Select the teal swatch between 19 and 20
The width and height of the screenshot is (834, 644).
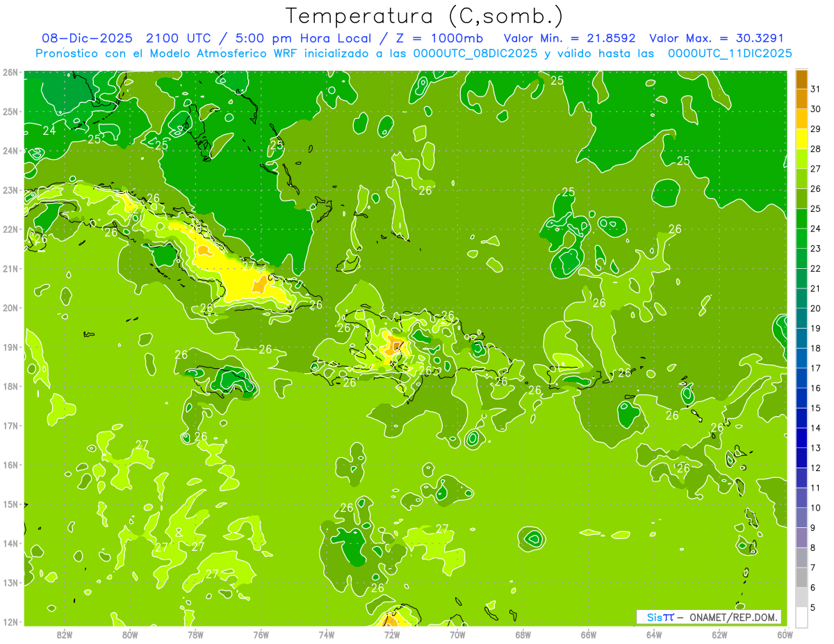click(x=801, y=318)
